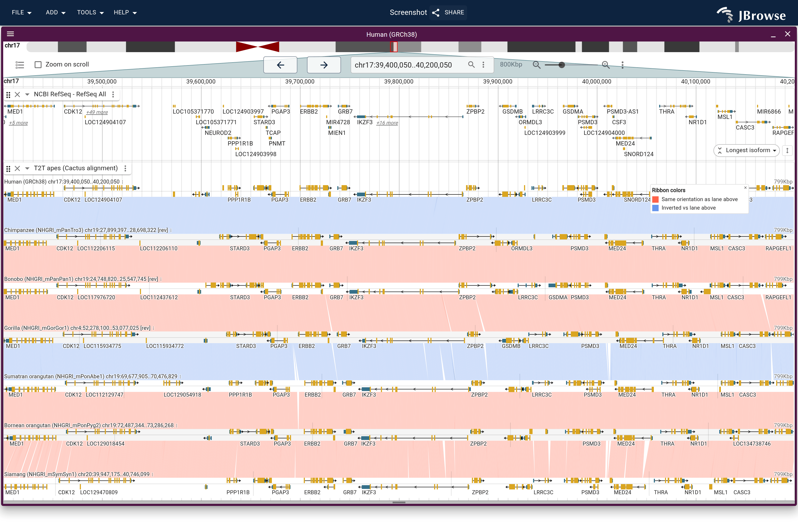This screenshot has width=798, height=532.
Task: Dismiss the Ribbon colors legend
Action: coord(745,188)
